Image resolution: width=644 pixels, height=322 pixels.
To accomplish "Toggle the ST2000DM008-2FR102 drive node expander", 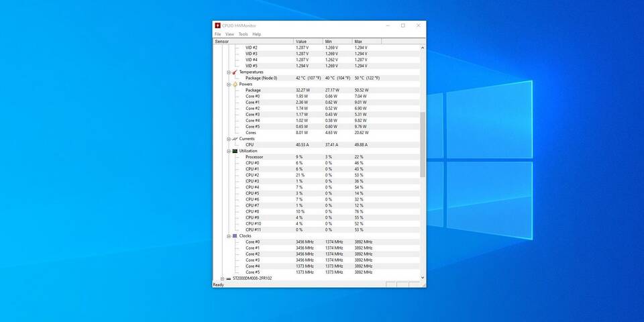I will point(223,278).
